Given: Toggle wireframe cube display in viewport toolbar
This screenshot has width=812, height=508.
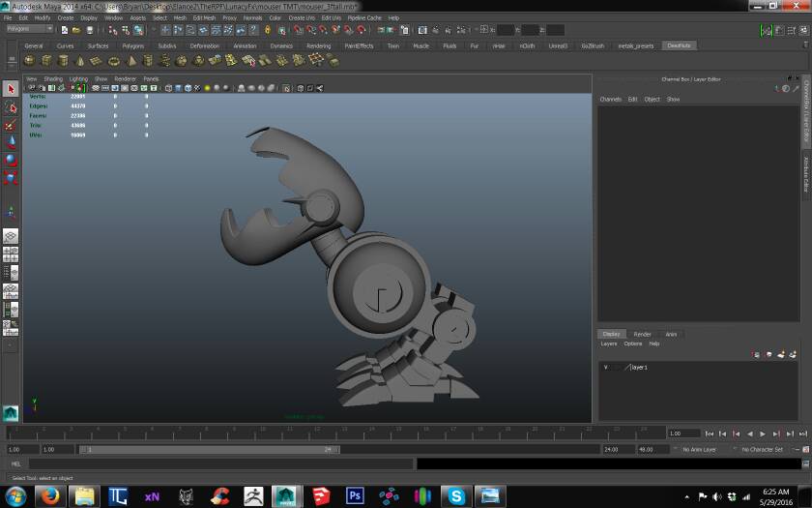Looking at the screenshot, I should pyautogui.click(x=168, y=88).
